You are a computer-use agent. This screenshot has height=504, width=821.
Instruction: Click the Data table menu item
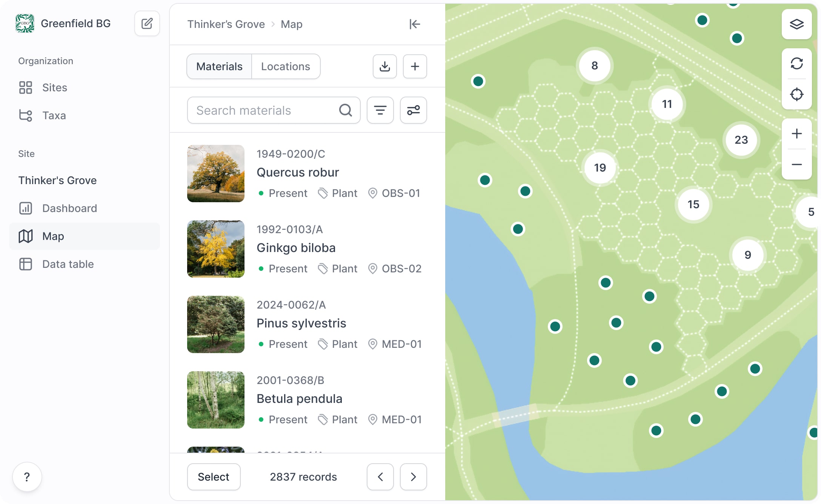pos(68,264)
